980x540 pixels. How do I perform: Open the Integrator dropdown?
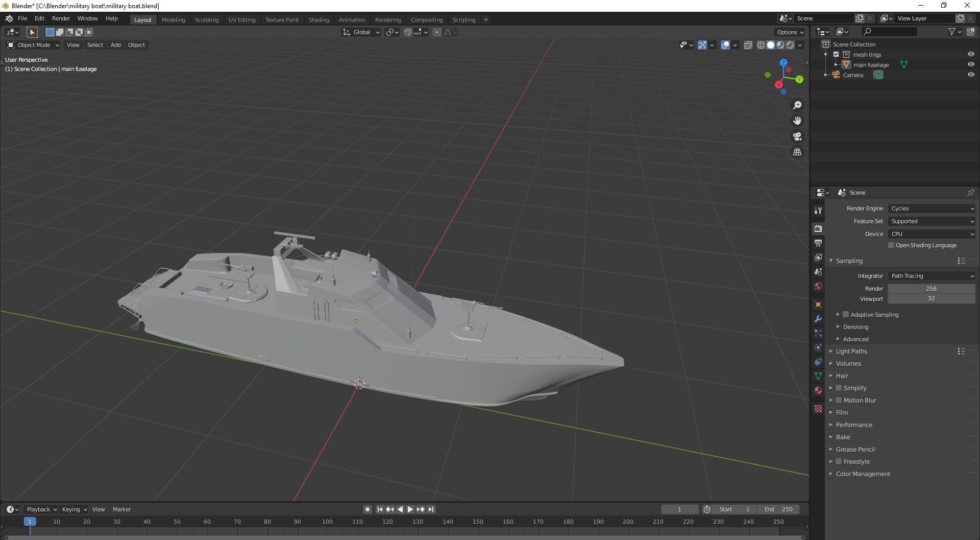(x=932, y=276)
